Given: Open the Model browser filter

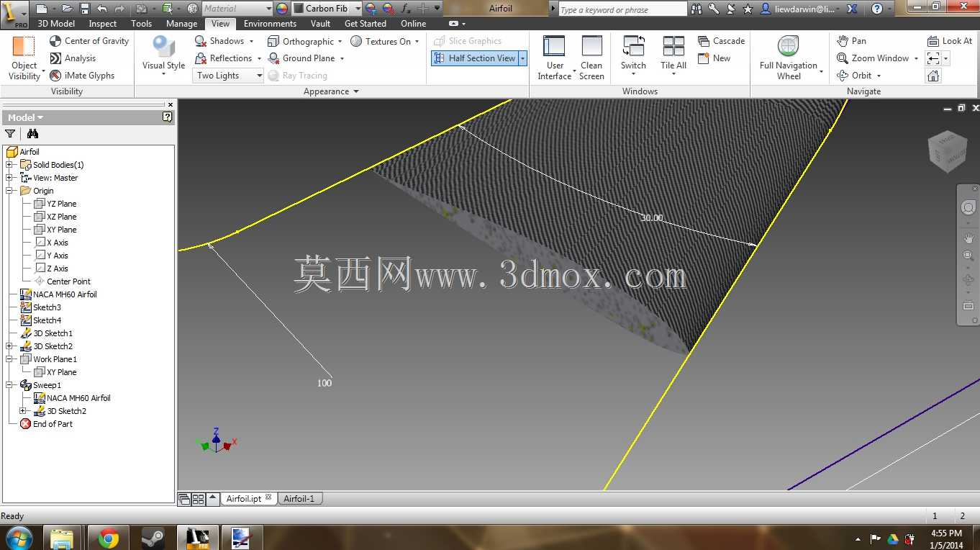Looking at the screenshot, I should point(10,133).
